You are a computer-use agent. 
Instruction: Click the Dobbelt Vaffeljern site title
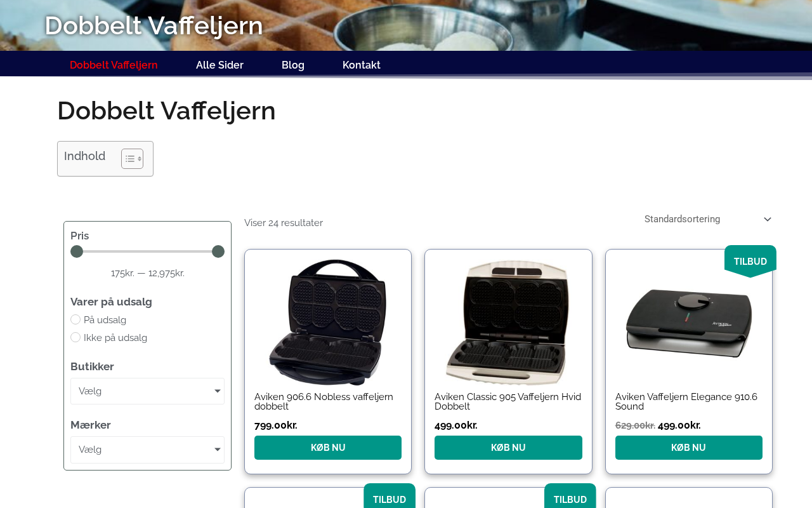point(154,25)
